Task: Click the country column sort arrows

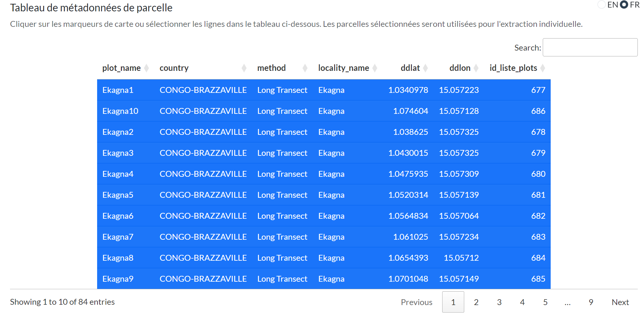Action: 244,68
